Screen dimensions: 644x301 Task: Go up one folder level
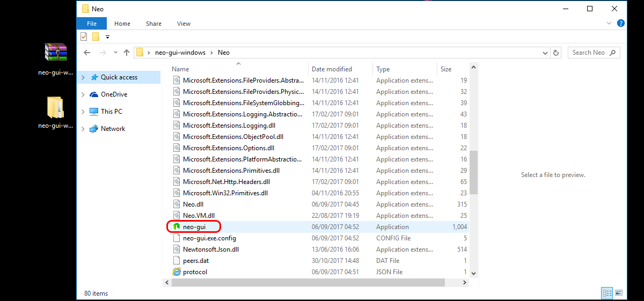127,53
